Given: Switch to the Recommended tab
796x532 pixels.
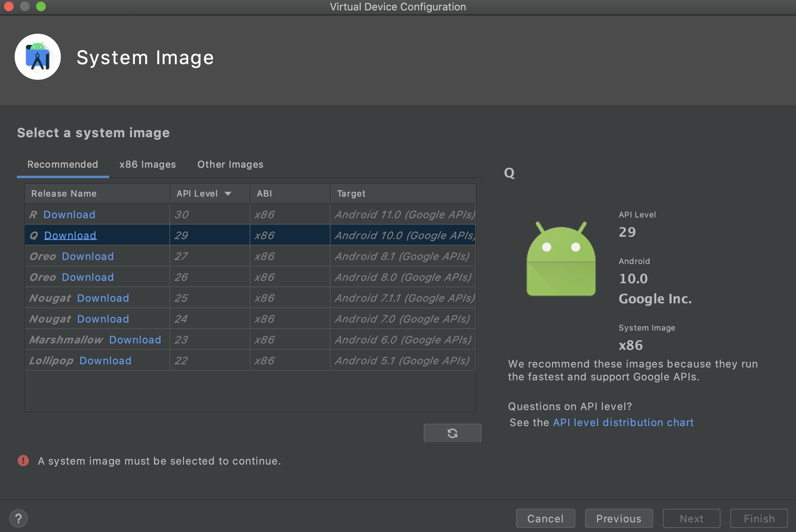Looking at the screenshot, I should point(63,164).
